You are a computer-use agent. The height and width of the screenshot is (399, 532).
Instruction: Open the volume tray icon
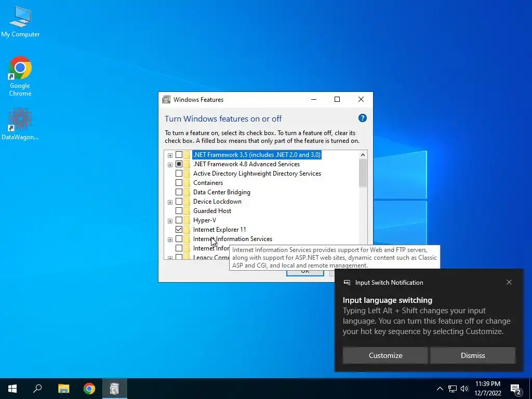(x=464, y=389)
